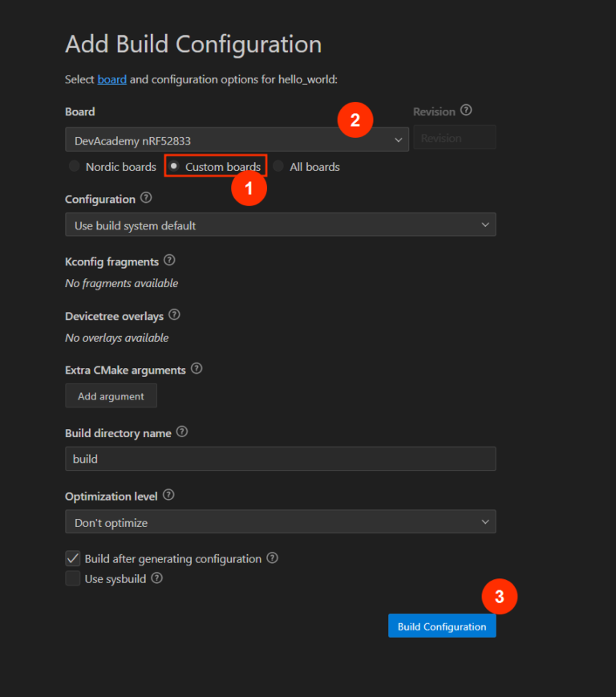Open the Board dropdown showing DevAcademy nRF52833
This screenshot has width=616, height=697.
click(237, 140)
